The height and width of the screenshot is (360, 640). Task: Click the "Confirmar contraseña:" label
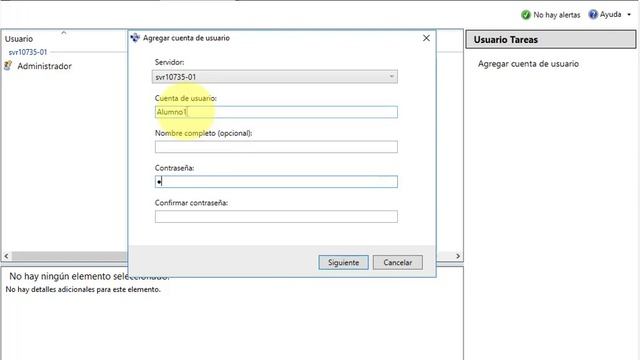tap(191, 203)
